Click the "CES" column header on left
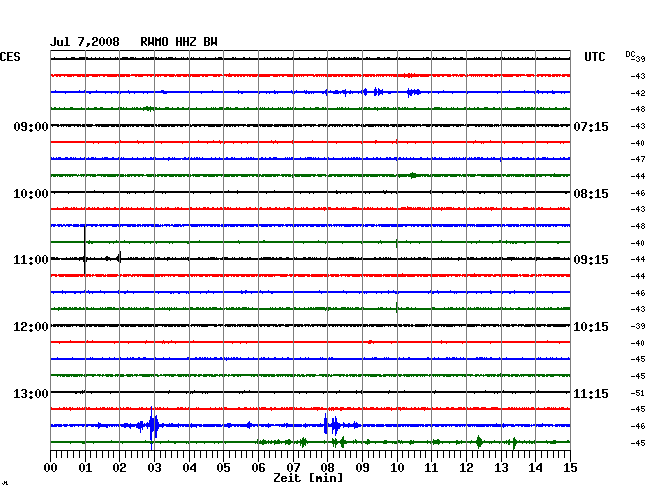 click(10, 57)
